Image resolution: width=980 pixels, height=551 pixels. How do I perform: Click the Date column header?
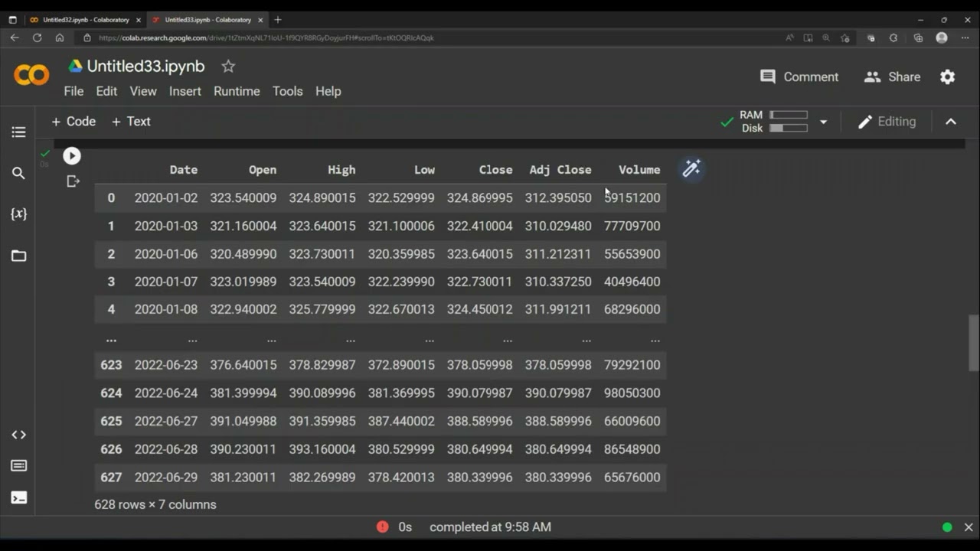[x=184, y=170]
